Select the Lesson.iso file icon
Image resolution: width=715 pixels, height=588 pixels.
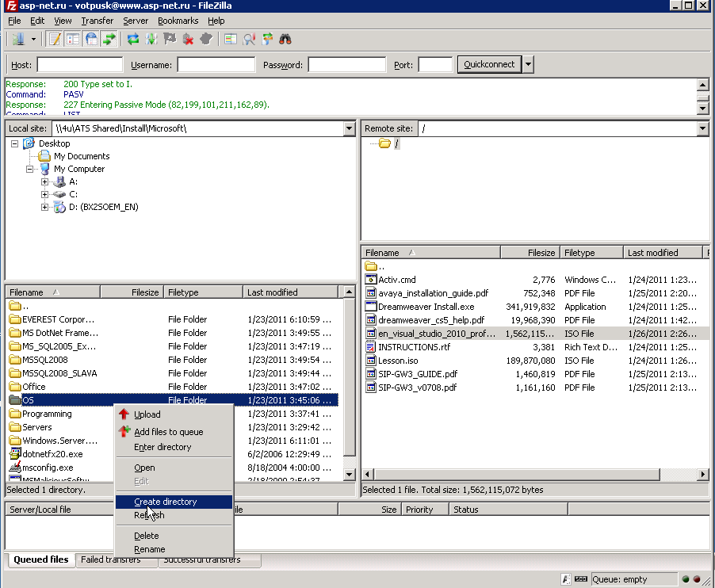pos(371,360)
